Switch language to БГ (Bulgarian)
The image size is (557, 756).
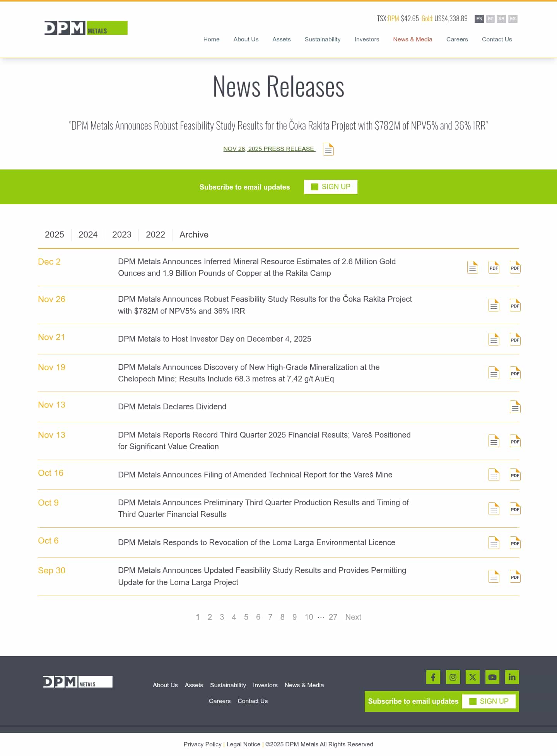[490, 19]
